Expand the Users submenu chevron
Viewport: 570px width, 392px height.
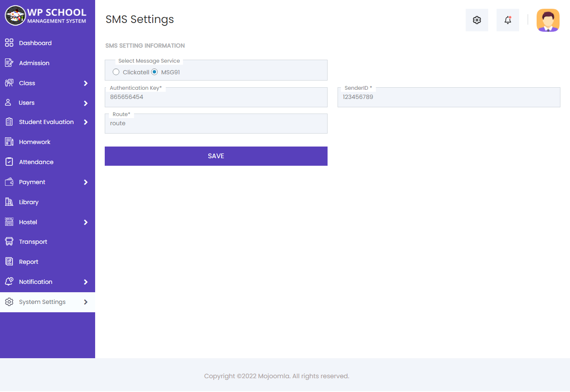click(86, 103)
